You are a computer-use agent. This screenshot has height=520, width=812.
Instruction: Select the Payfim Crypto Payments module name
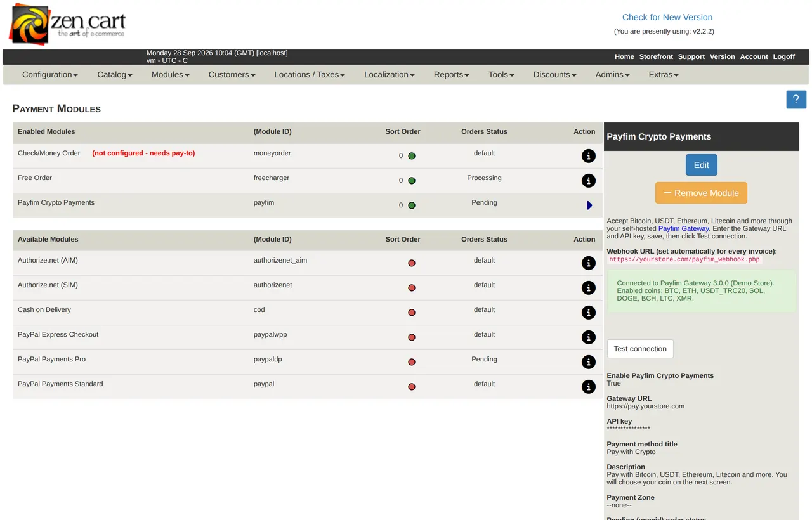pyautogui.click(x=56, y=203)
